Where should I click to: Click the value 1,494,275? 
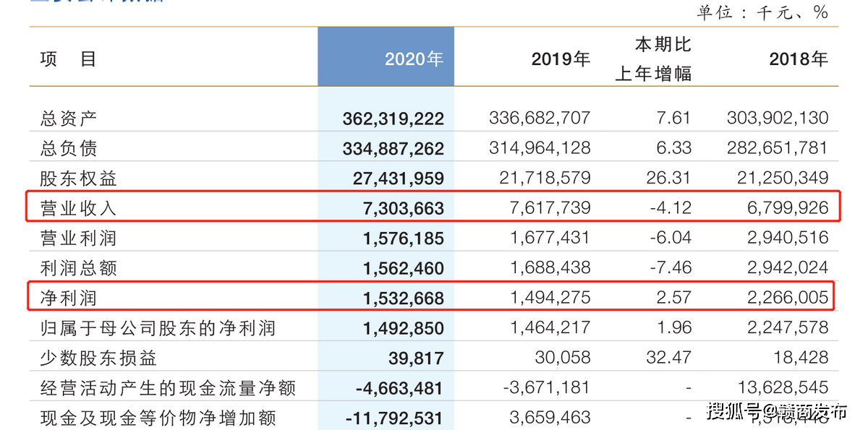[x=550, y=297]
